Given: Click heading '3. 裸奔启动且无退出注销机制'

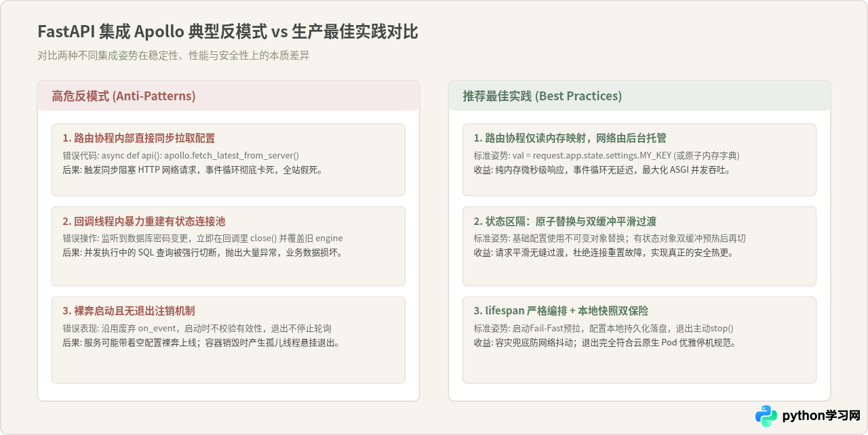Looking at the screenshot, I should tap(129, 311).
